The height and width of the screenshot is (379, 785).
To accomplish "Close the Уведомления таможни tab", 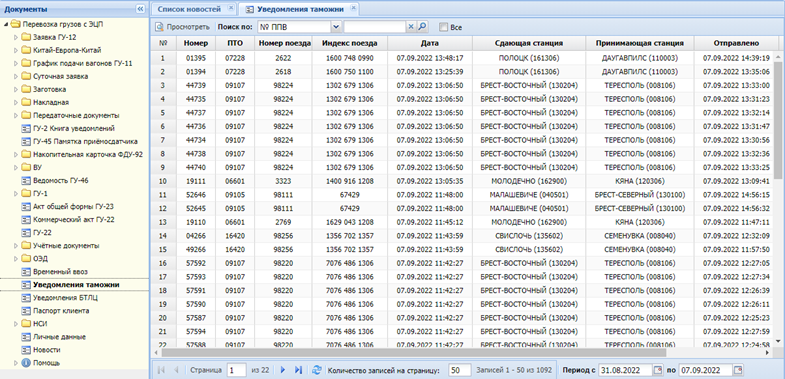I will (x=353, y=8).
